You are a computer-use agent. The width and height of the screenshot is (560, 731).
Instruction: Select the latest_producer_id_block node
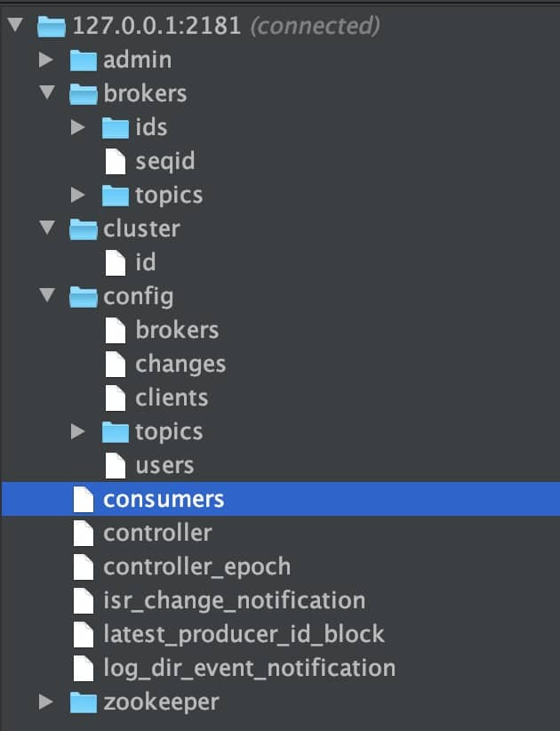pyautogui.click(x=244, y=634)
